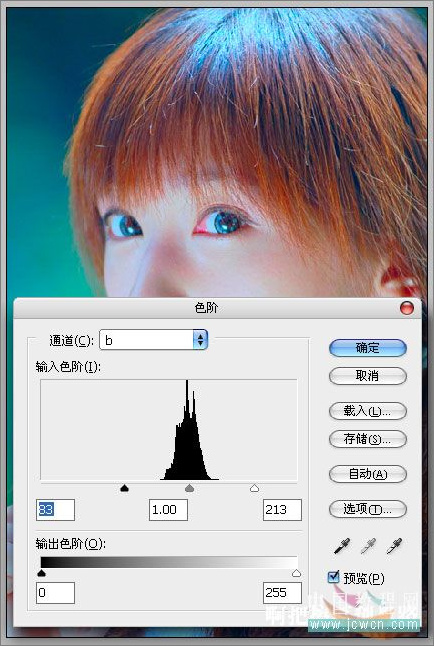Focus the output highlight field showing 255
The height and width of the screenshot is (646, 434).
[282, 593]
